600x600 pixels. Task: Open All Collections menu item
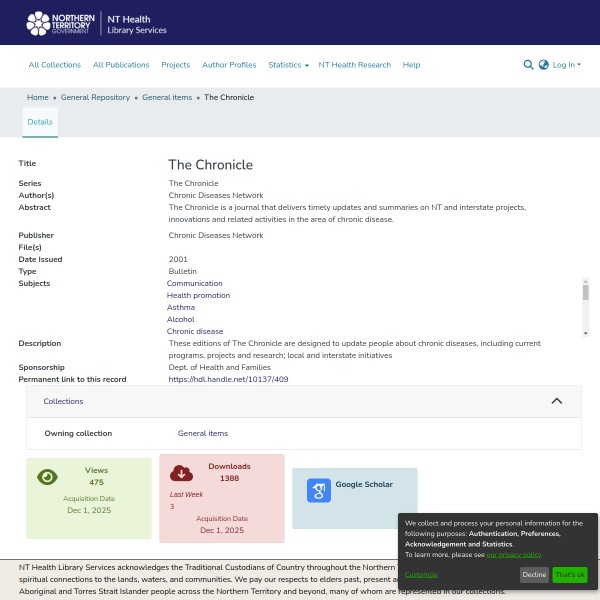pos(54,65)
